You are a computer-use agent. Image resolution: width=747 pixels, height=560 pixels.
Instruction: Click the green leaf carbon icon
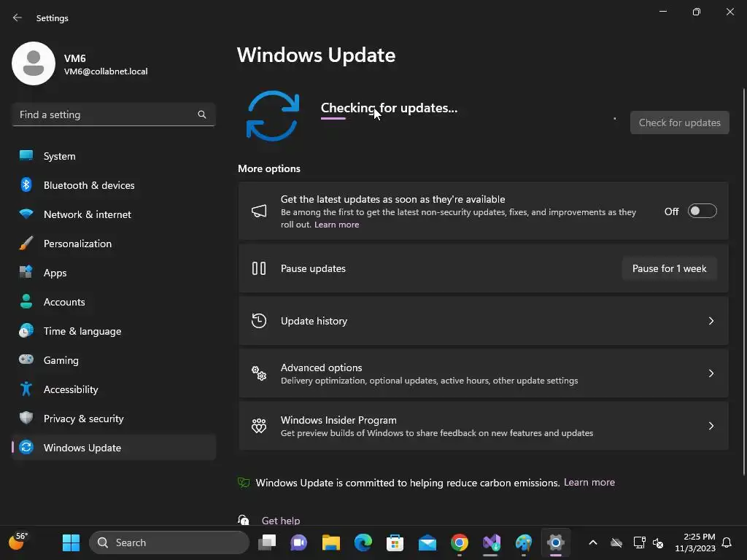click(244, 483)
